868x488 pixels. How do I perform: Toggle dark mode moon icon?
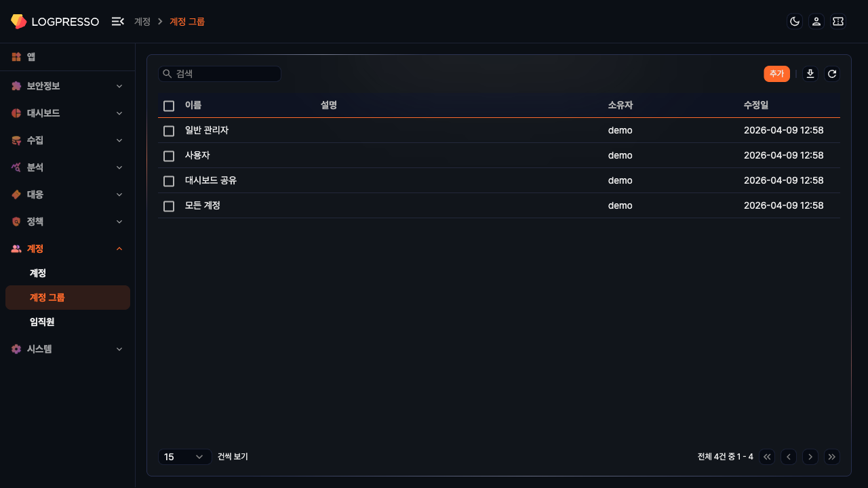pos(795,22)
